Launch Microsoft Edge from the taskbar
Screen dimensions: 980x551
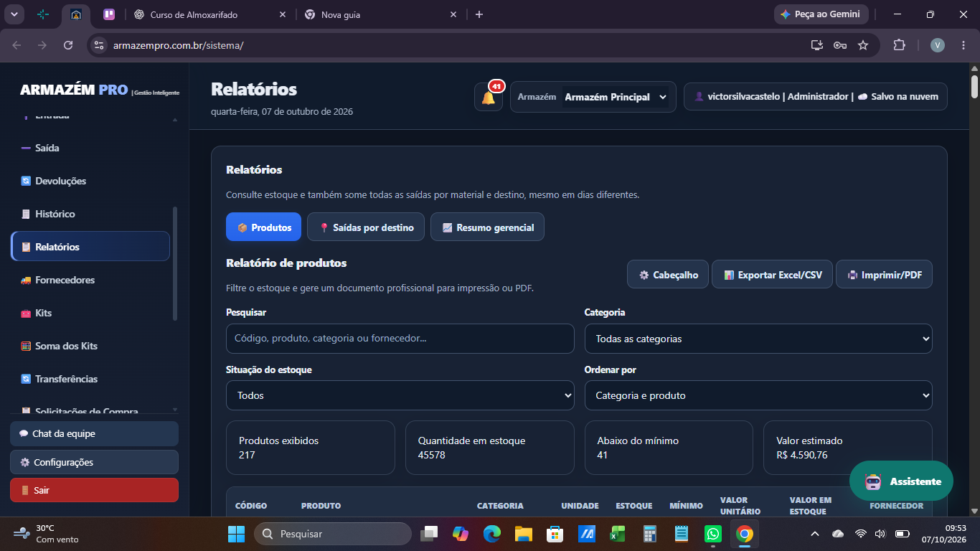point(491,534)
